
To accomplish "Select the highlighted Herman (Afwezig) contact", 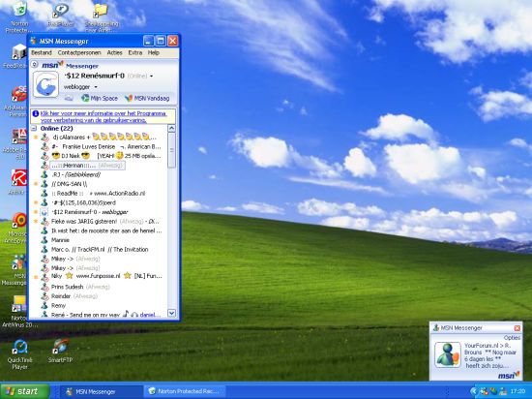I will coord(87,166).
